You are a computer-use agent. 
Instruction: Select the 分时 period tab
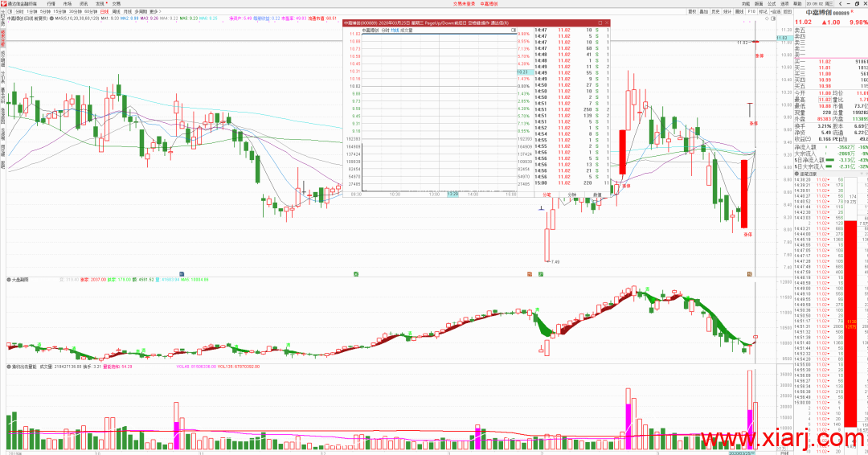tap(19, 11)
